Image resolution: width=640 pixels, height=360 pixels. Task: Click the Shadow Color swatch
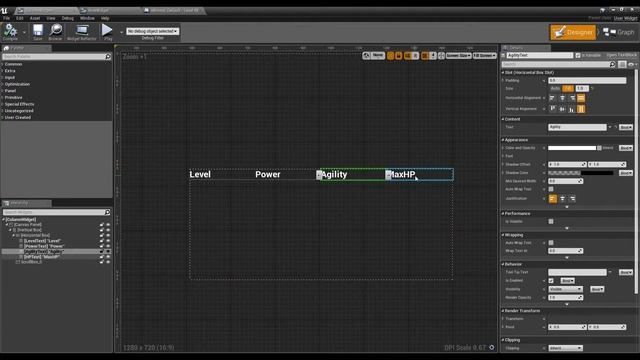580,173
